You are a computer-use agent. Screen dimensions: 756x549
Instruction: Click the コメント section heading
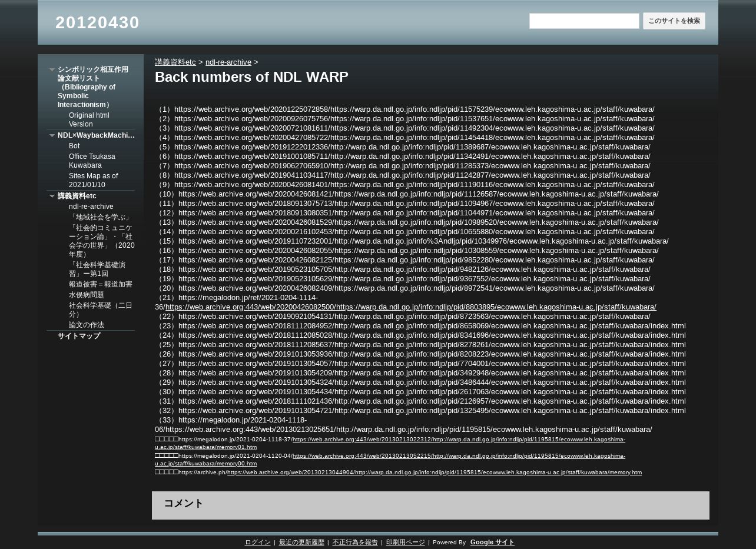click(184, 504)
